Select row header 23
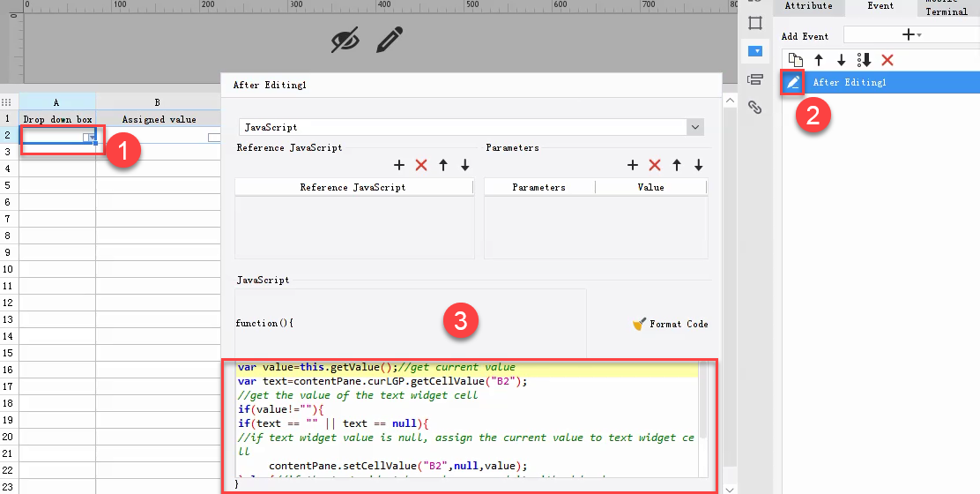The width and height of the screenshot is (980, 494). pyautogui.click(x=8, y=486)
